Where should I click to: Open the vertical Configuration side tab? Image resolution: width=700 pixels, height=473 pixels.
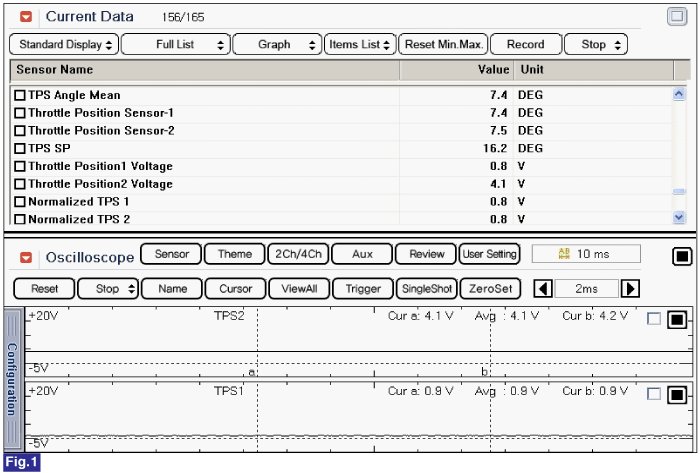[x=12, y=378]
